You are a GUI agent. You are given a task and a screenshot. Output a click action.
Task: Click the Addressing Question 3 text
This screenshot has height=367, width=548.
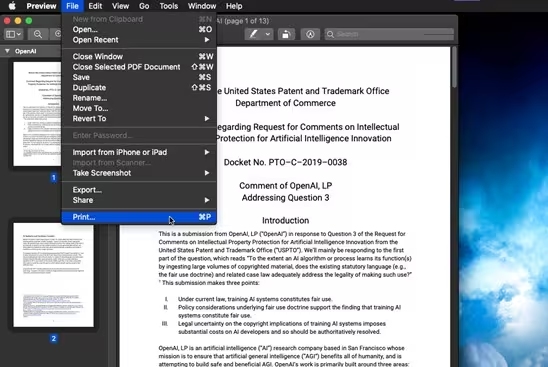coord(285,198)
